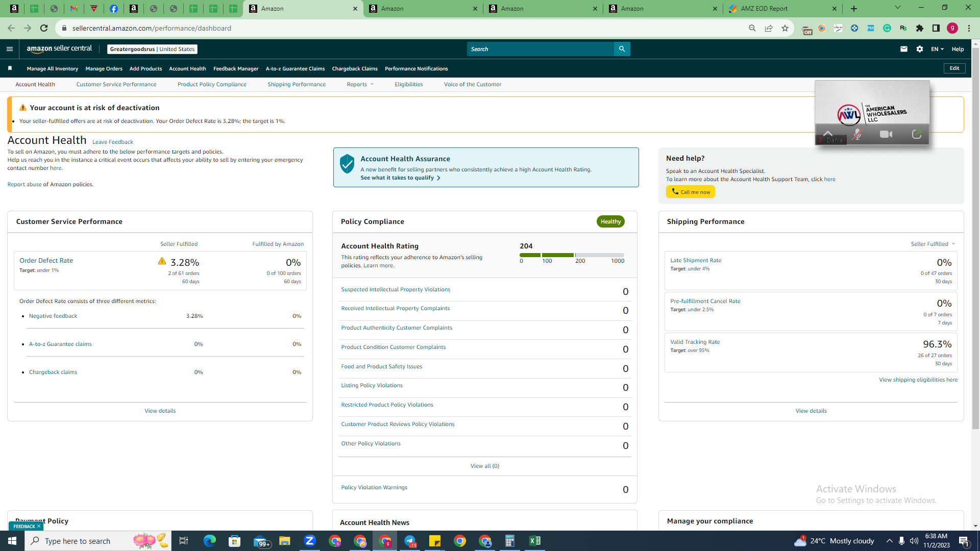The width and height of the screenshot is (980, 551).
Task: Close the FEEDBACK tag
Action: click(38, 526)
